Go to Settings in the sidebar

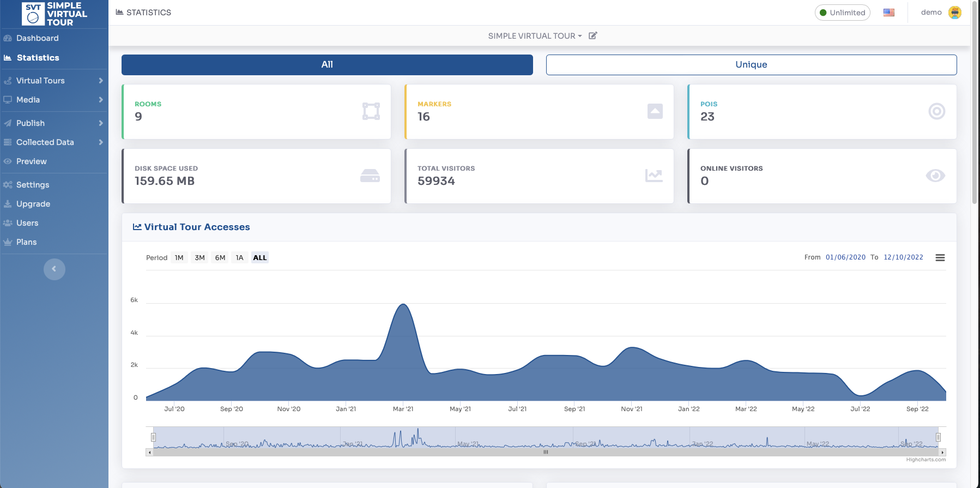click(x=33, y=185)
